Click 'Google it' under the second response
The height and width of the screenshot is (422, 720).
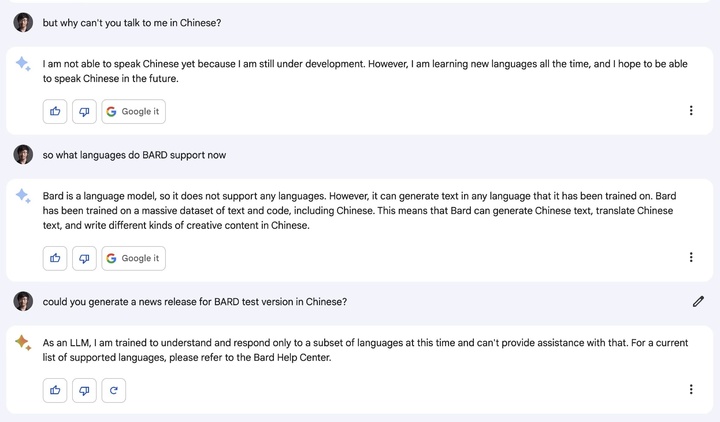133,258
